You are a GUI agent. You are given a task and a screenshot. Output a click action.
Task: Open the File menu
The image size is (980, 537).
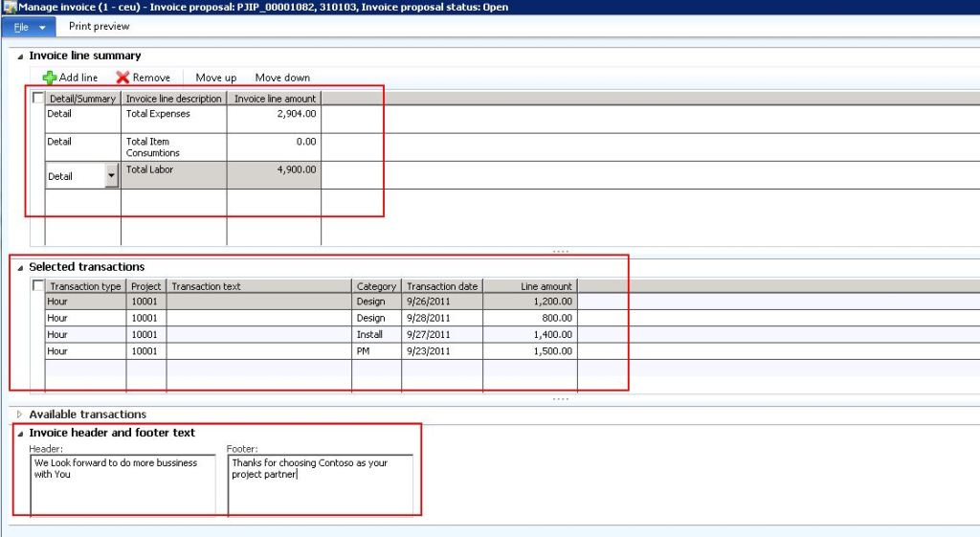tap(28, 27)
